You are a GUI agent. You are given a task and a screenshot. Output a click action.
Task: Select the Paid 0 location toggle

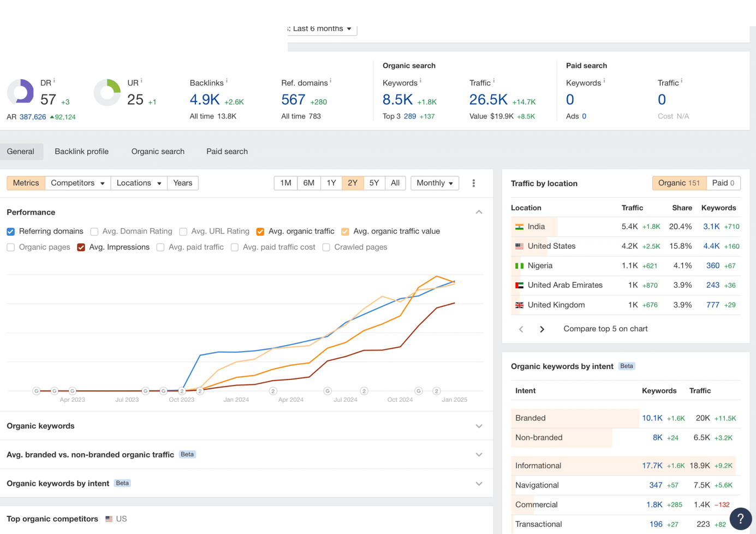723,183
